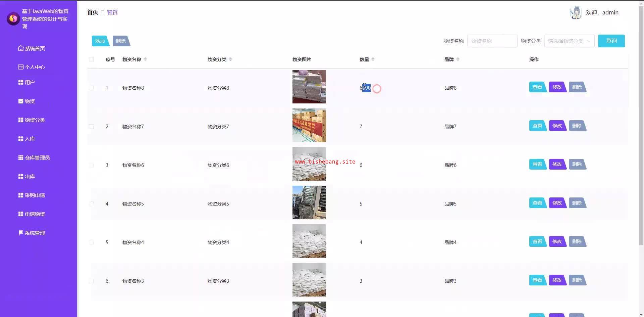Click the 欢迎, admin user label

pyautogui.click(x=602, y=13)
